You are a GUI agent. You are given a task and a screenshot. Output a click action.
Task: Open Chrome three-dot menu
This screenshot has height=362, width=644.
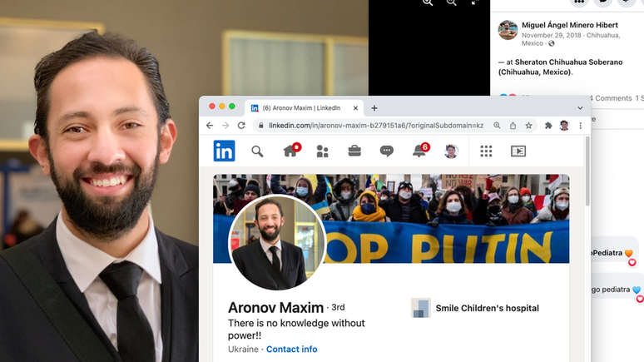[x=580, y=126]
